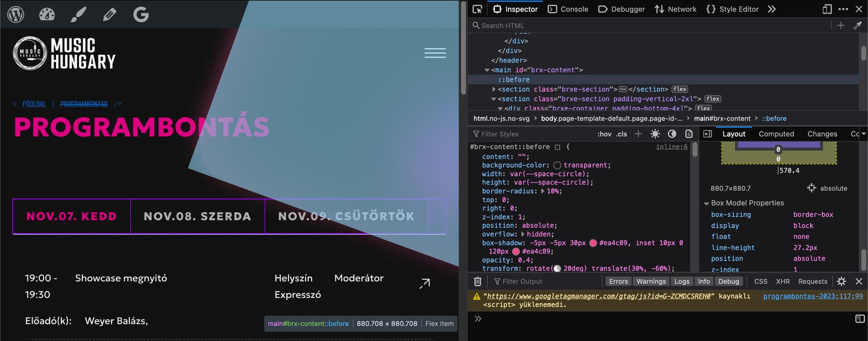Switch to the Network tab

point(675,9)
